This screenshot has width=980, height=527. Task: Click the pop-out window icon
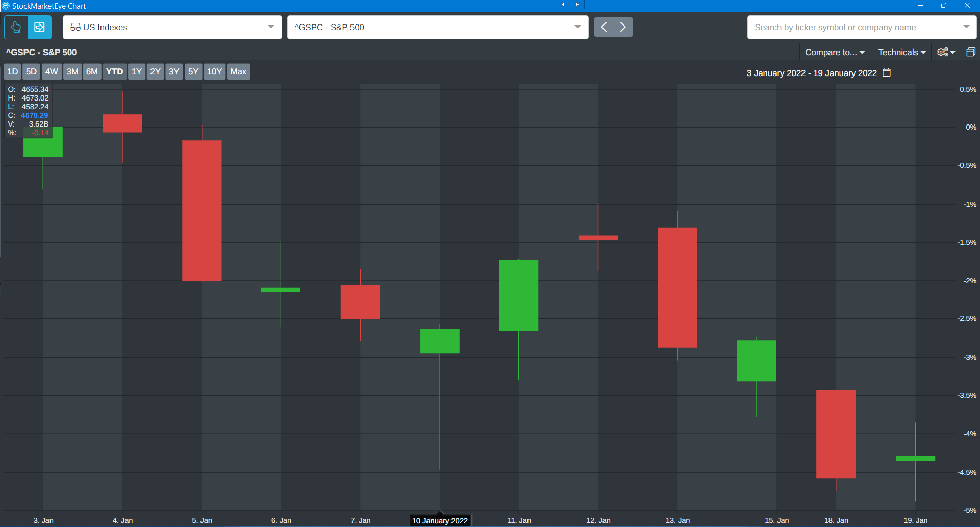[971, 52]
